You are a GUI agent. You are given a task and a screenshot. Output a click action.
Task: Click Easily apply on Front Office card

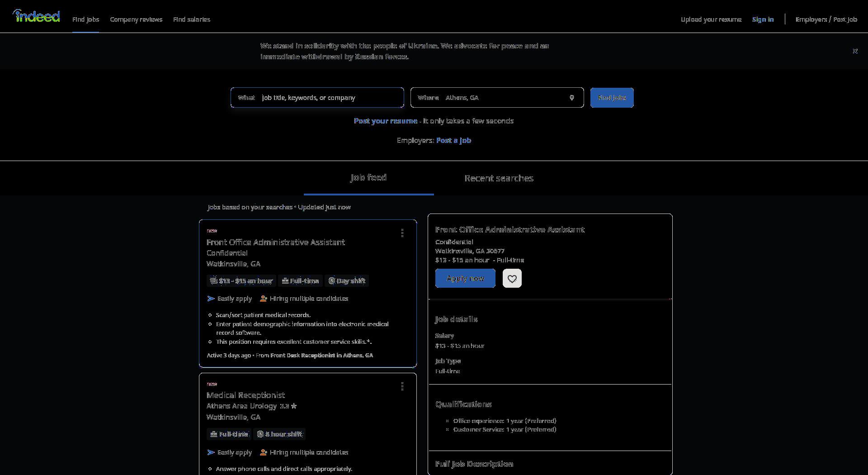click(230, 299)
